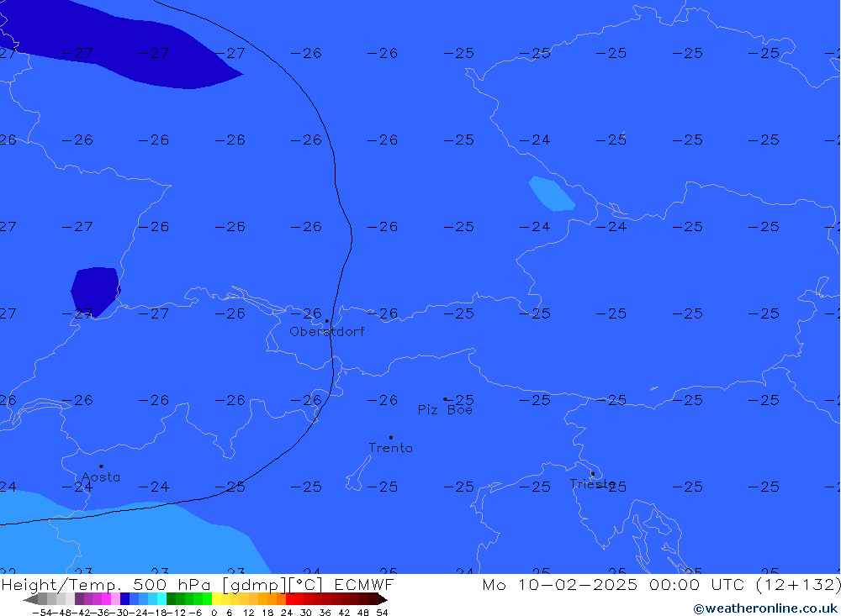Click the '(12+132)' forecast run label
The height and width of the screenshot is (616, 841).
[x=798, y=585]
